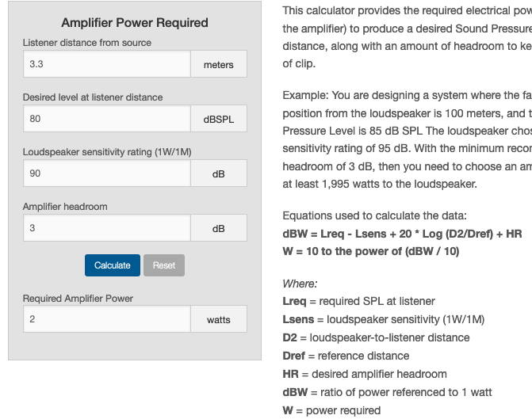This screenshot has width=532, height=419.
Task: Click into the Amplifier headroom input field
Action: pyautogui.click(x=107, y=228)
